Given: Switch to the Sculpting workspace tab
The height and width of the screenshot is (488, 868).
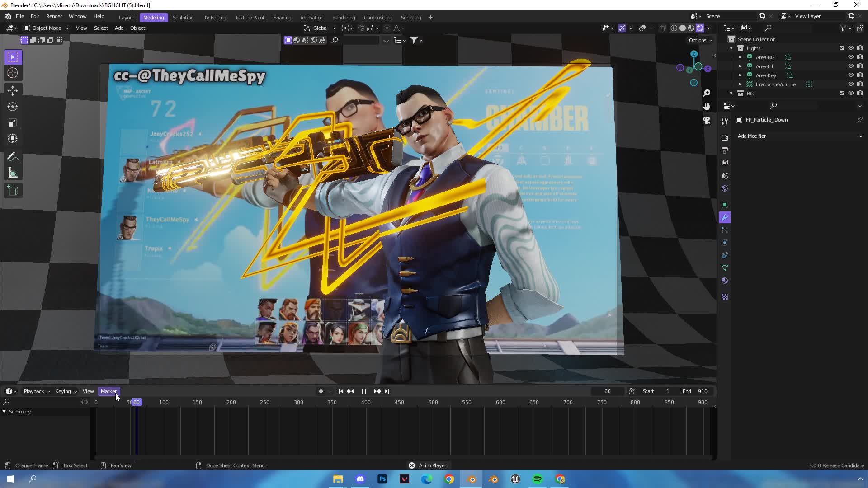Looking at the screenshot, I should [183, 18].
